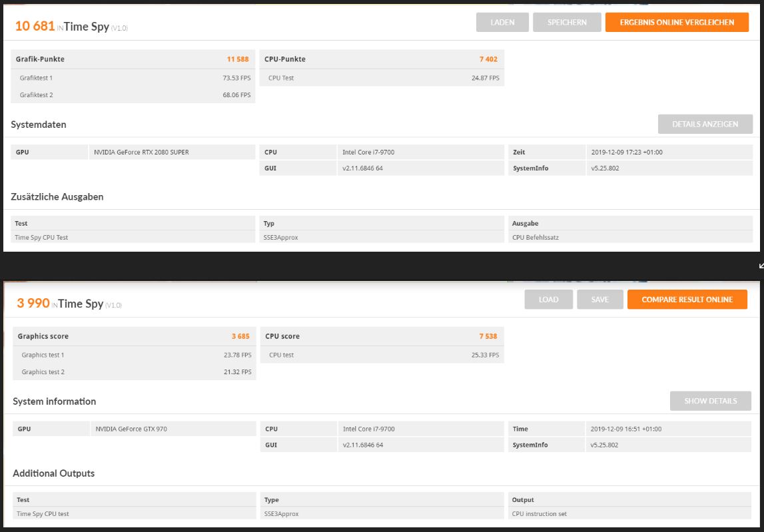Click the 7 538 CPU score value
This screenshot has height=532, width=764.
coord(488,336)
